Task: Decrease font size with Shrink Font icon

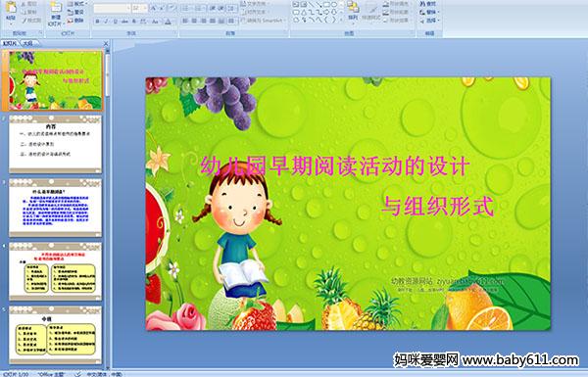Action: pos(163,8)
